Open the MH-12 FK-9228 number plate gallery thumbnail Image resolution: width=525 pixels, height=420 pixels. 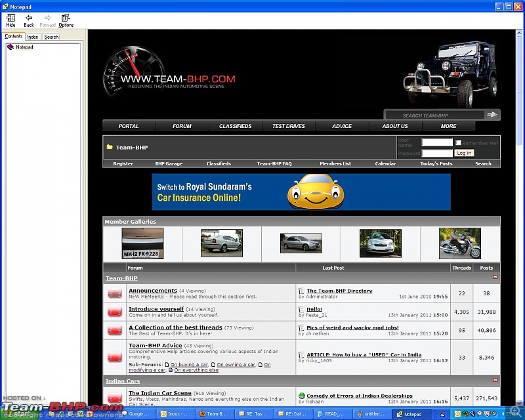pyautogui.click(x=142, y=243)
